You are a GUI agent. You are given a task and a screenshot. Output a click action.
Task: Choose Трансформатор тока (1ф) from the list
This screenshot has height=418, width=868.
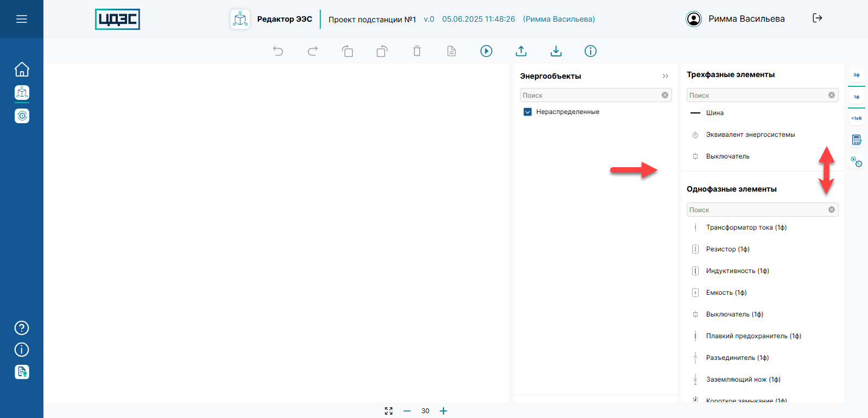click(746, 227)
